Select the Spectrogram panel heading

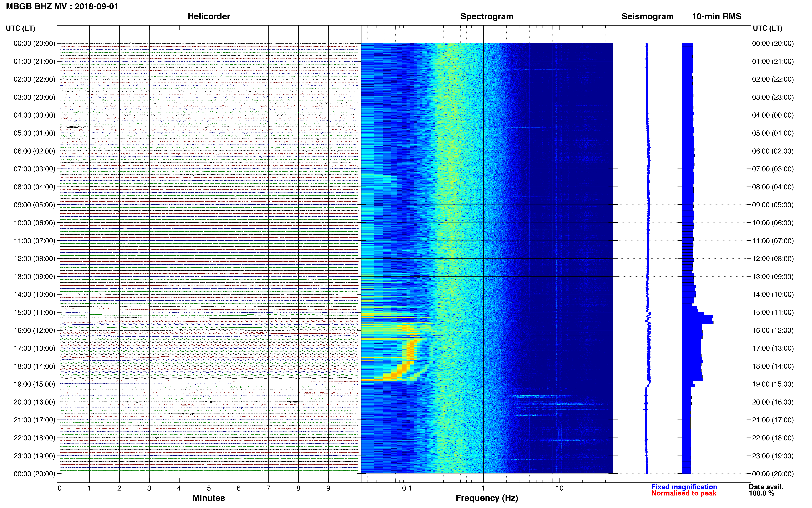[487, 16]
